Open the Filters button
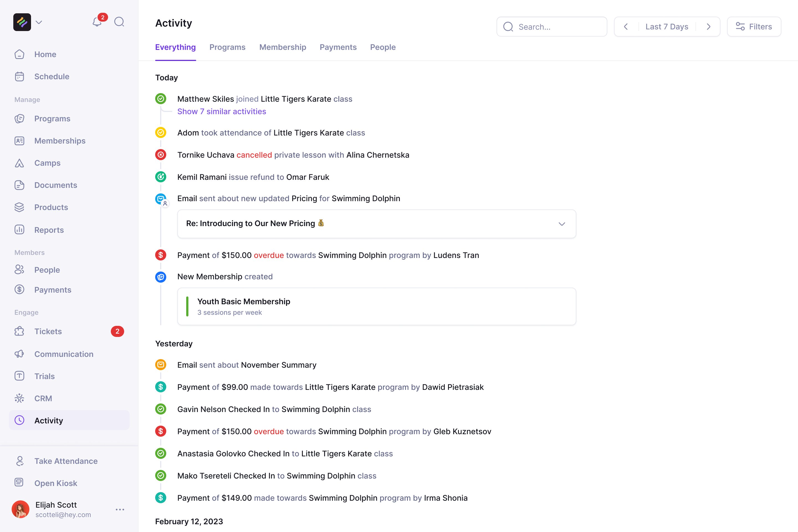798x532 pixels. (754, 27)
